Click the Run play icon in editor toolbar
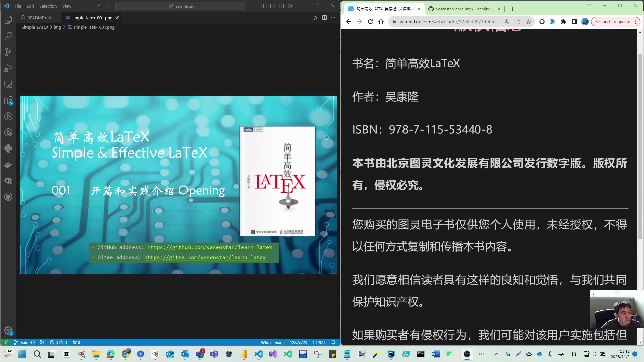The width and height of the screenshot is (644, 362). tap(315, 18)
